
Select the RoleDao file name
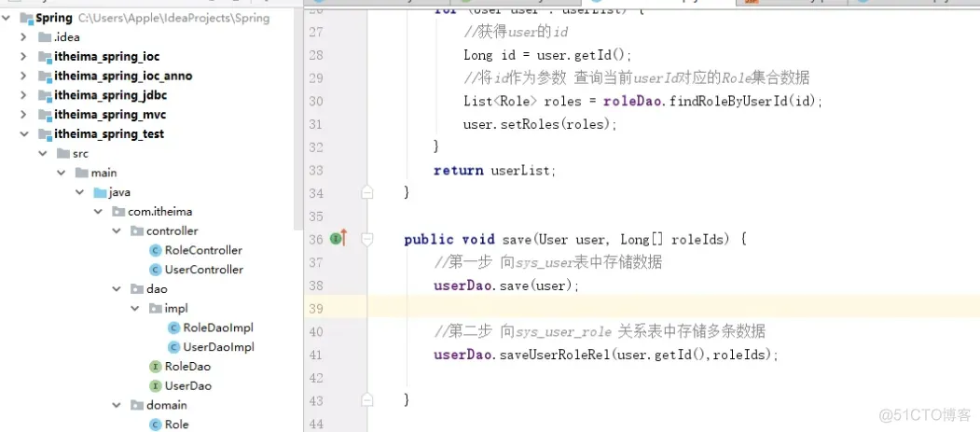[x=187, y=367]
